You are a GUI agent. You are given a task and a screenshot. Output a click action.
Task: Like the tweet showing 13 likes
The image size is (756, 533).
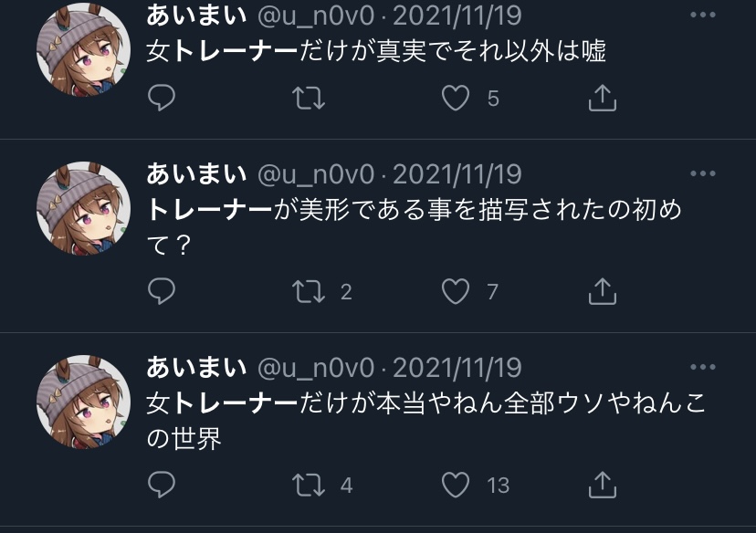tap(456, 485)
